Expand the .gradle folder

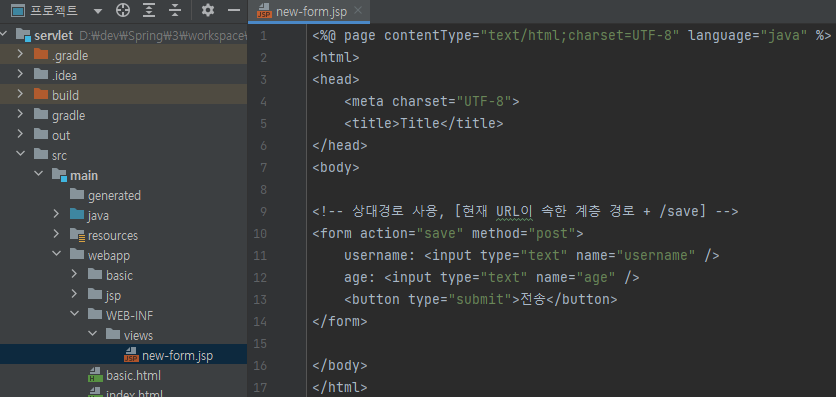point(20,54)
